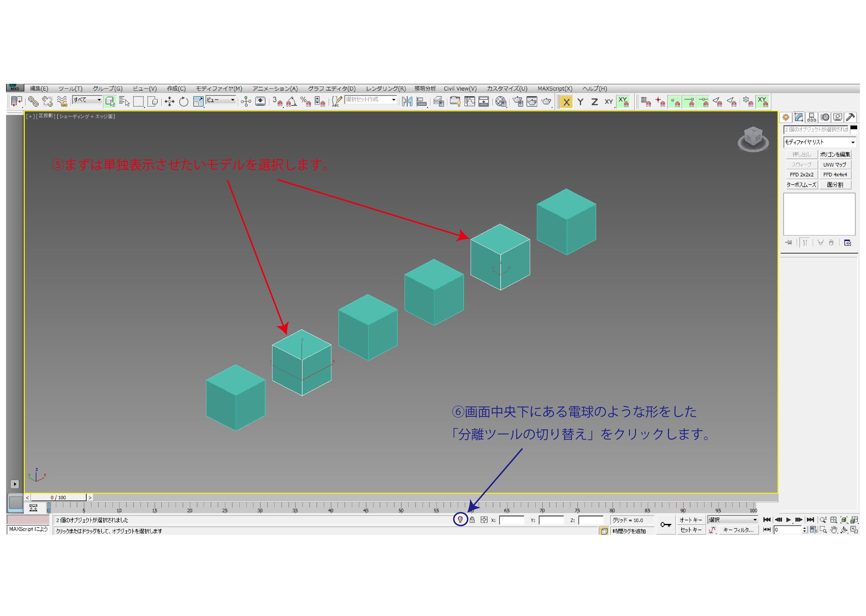Toggle isolate selection light bulb

click(x=460, y=520)
